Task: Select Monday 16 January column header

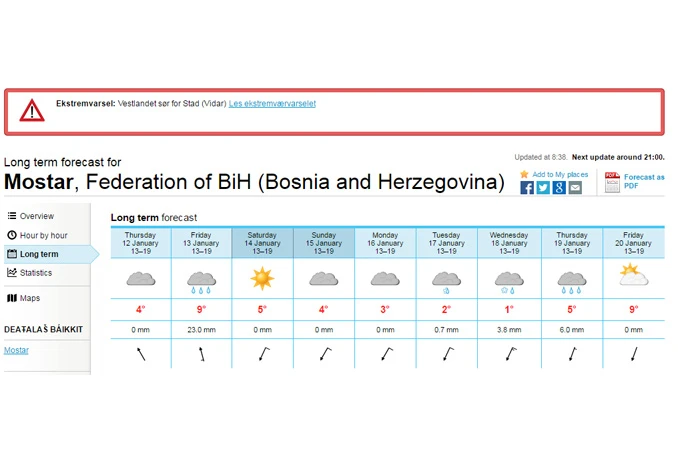Action: (x=385, y=243)
